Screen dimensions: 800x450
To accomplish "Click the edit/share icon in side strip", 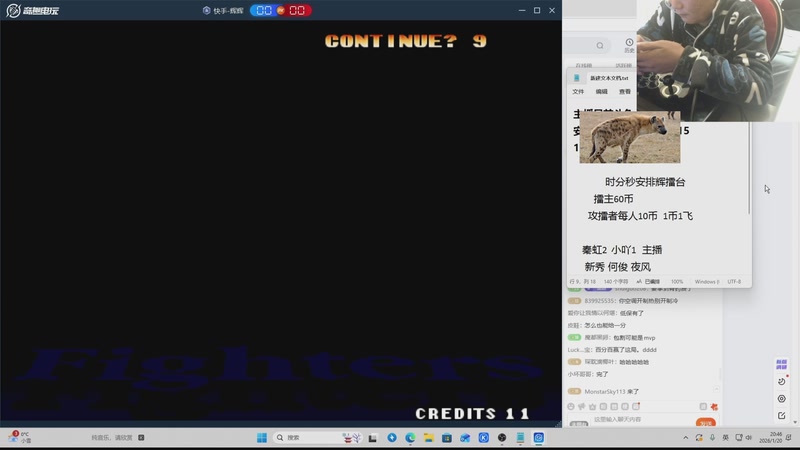I will pyautogui.click(x=782, y=416).
